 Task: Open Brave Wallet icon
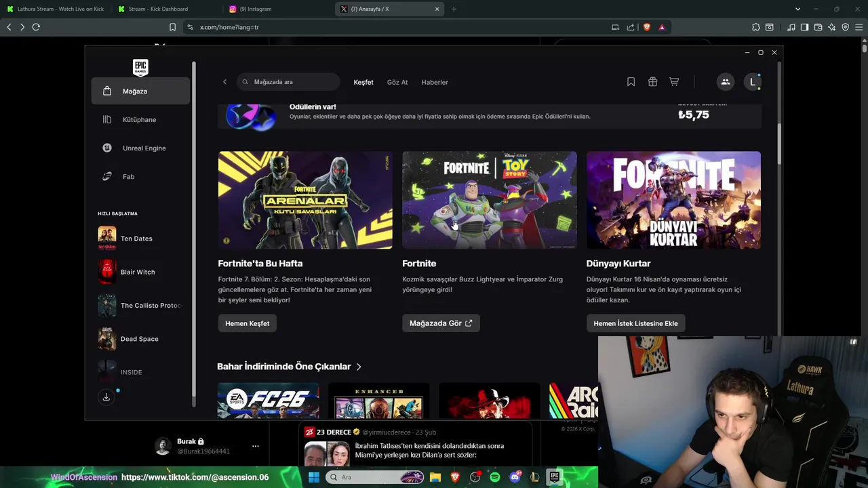pyautogui.click(x=818, y=27)
